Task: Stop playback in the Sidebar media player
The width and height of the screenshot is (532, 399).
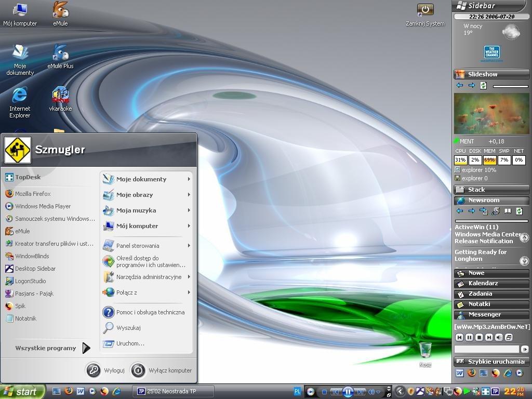Action: 479,337
